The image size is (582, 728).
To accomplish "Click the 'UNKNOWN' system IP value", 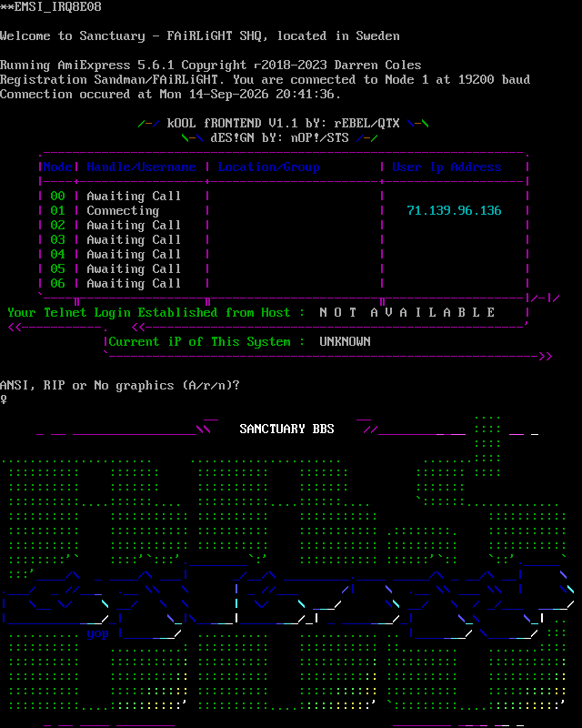I will point(345,342).
